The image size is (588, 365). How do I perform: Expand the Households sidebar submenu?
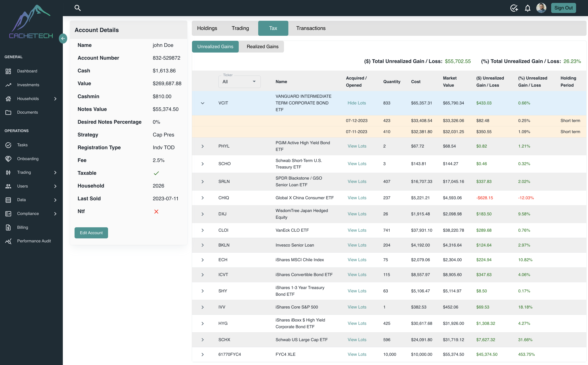coord(55,99)
